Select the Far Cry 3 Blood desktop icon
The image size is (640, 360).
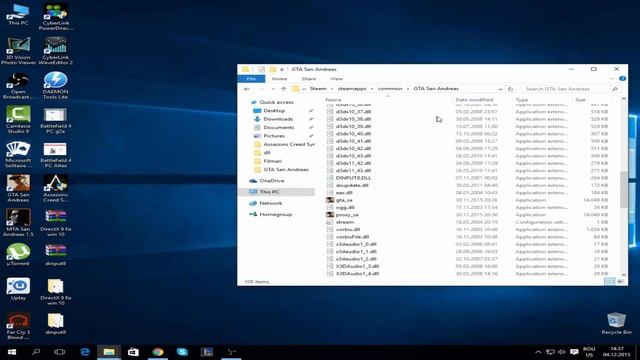click(x=18, y=326)
